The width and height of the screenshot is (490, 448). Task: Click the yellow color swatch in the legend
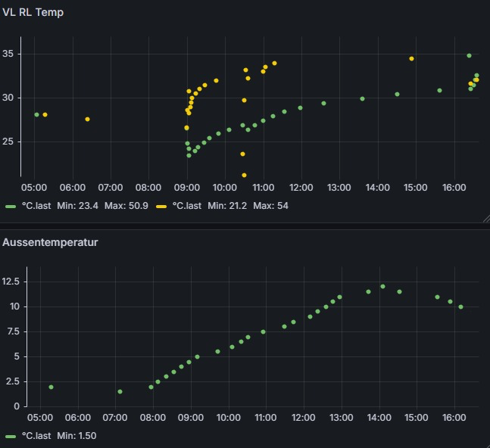pyautogui.click(x=162, y=206)
